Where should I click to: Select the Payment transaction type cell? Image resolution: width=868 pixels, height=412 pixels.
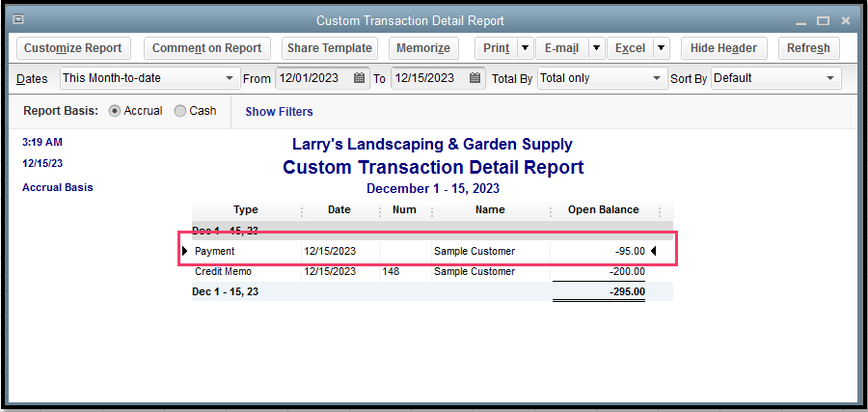215,252
